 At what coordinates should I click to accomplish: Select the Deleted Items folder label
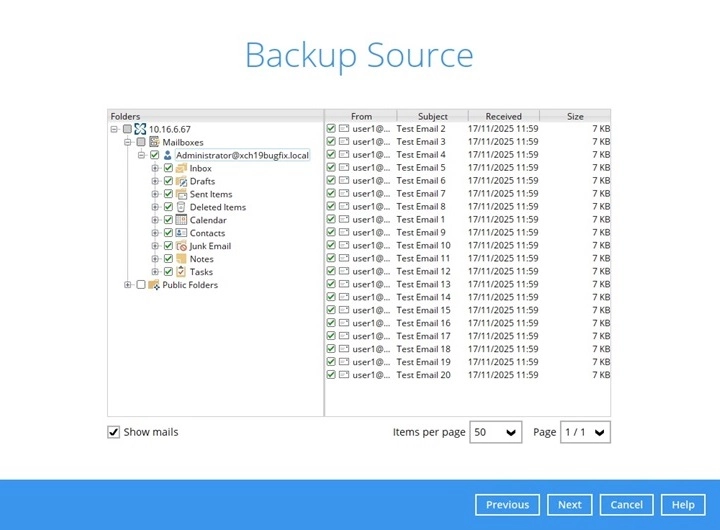point(218,207)
